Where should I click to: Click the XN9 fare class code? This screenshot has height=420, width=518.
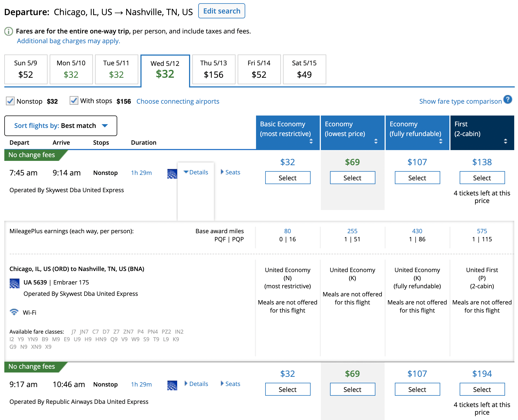(36, 347)
